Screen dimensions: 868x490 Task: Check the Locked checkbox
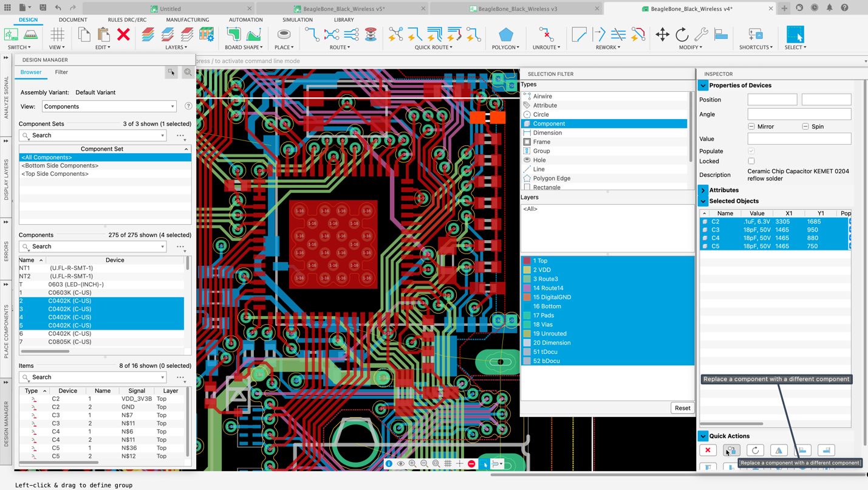pyautogui.click(x=751, y=161)
